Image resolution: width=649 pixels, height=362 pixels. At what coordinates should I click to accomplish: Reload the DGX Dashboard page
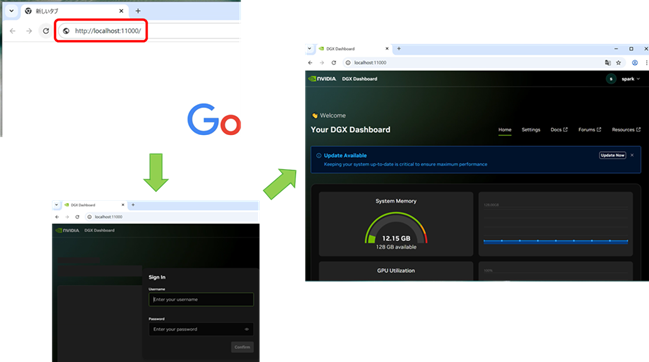(334, 63)
